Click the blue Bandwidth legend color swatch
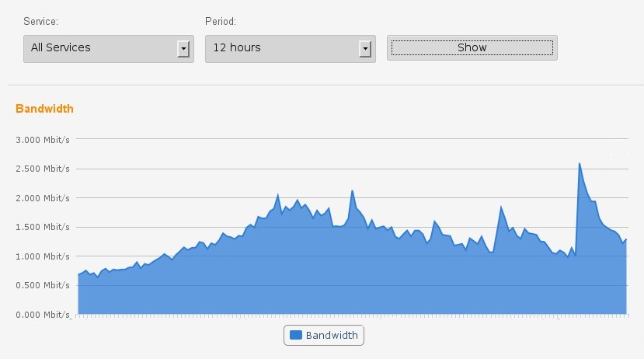 click(296, 335)
